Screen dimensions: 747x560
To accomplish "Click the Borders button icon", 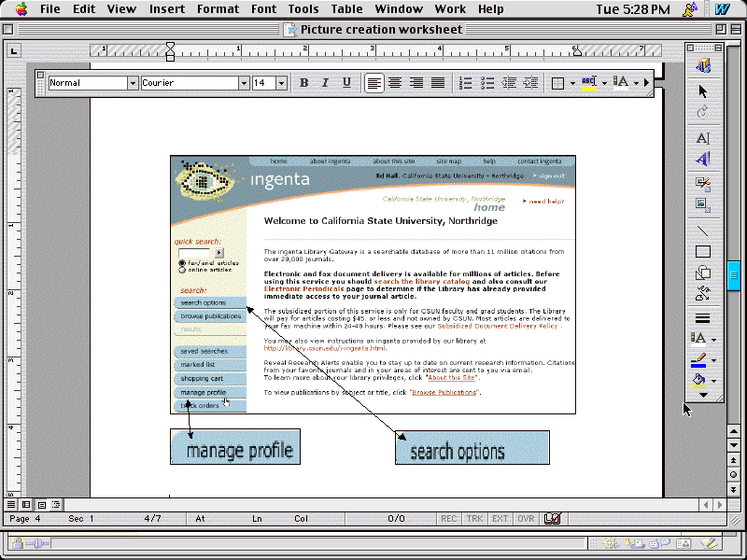I will 557,83.
